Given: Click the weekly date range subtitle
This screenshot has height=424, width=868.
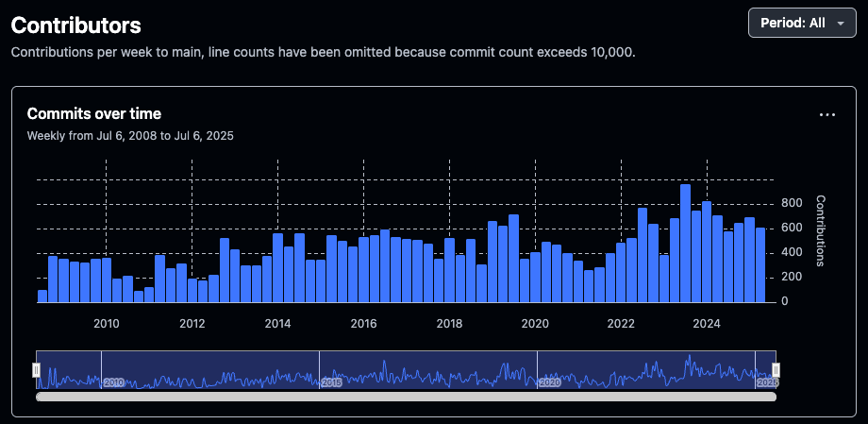Looking at the screenshot, I should pos(130,135).
